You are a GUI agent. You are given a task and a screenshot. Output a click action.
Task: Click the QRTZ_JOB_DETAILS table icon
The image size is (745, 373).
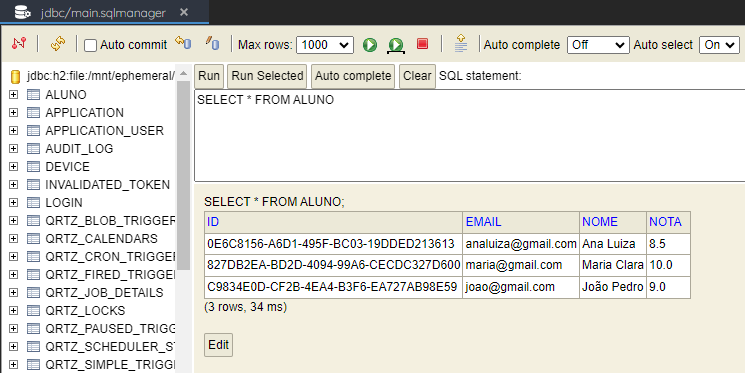(33, 293)
